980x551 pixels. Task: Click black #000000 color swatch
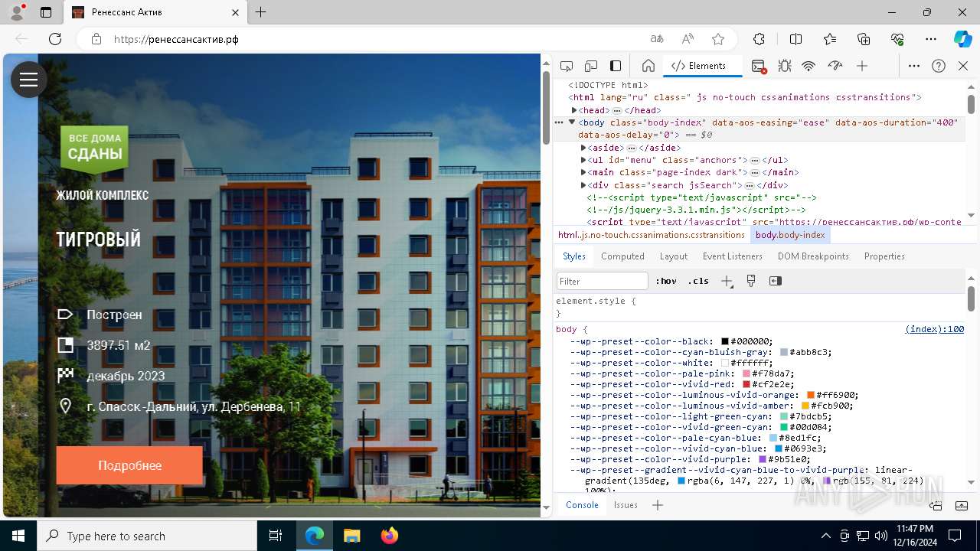pyautogui.click(x=724, y=341)
